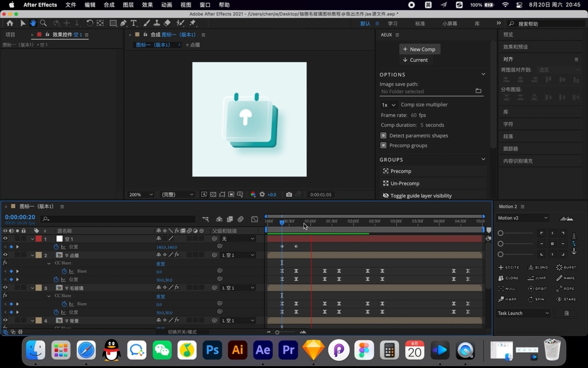Open Premiere Pro from the Dock
The height and width of the screenshot is (368, 588).
click(288, 350)
